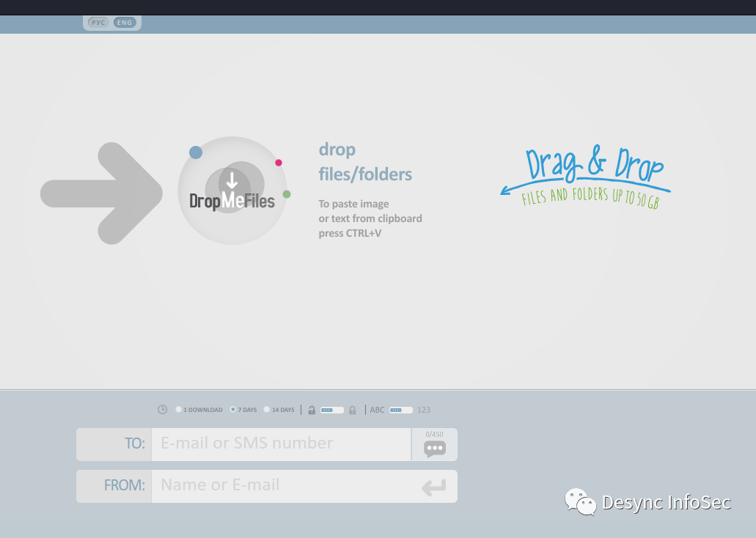Click the 0/450 character counter

434,435
